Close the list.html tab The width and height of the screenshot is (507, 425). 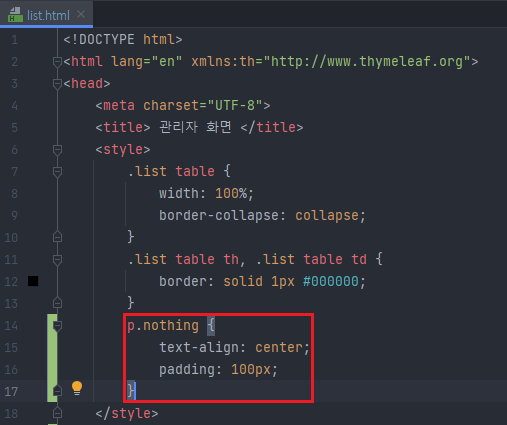click(x=81, y=14)
